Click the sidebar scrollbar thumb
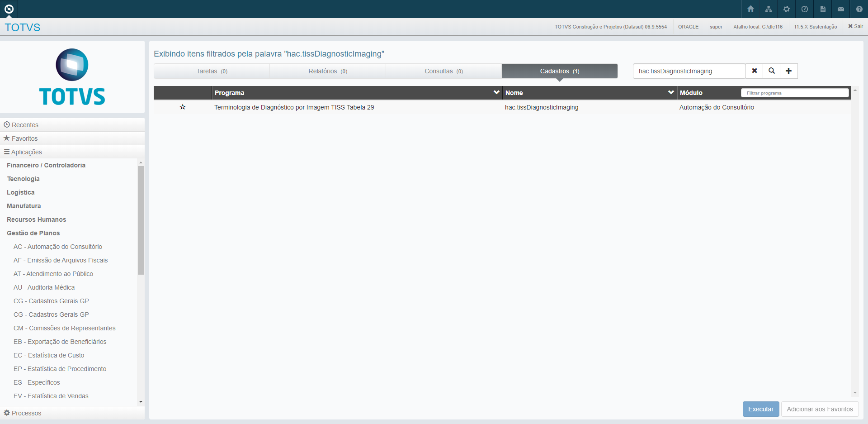Screen dimensions: 868x424 pyautogui.click(x=141, y=220)
